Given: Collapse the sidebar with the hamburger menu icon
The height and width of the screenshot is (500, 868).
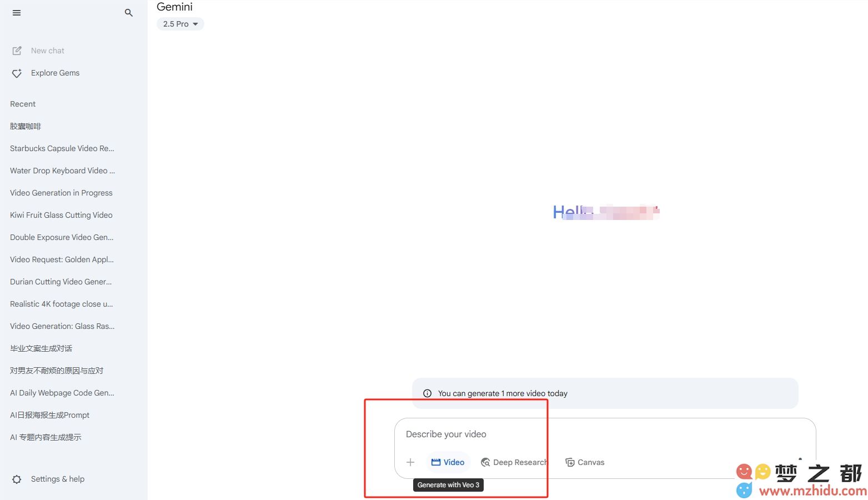Looking at the screenshot, I should click(x=17, y=13).
